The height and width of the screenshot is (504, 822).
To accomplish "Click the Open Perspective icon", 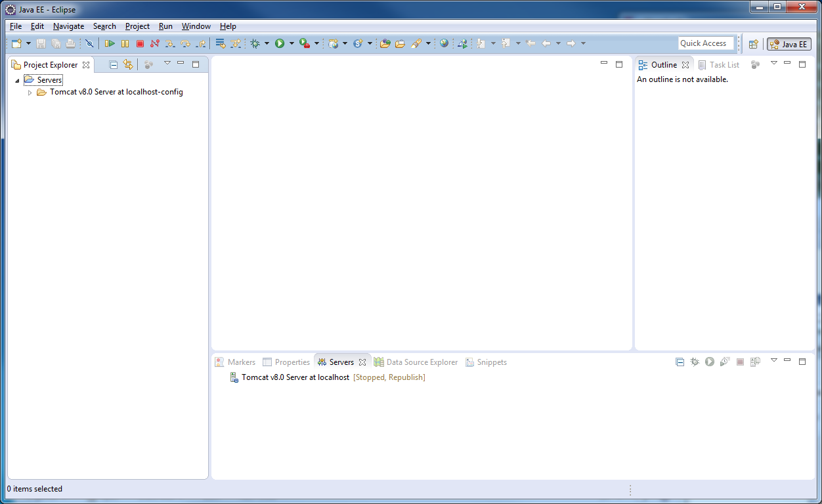I will pyautogui.click(x=753, y=44).
